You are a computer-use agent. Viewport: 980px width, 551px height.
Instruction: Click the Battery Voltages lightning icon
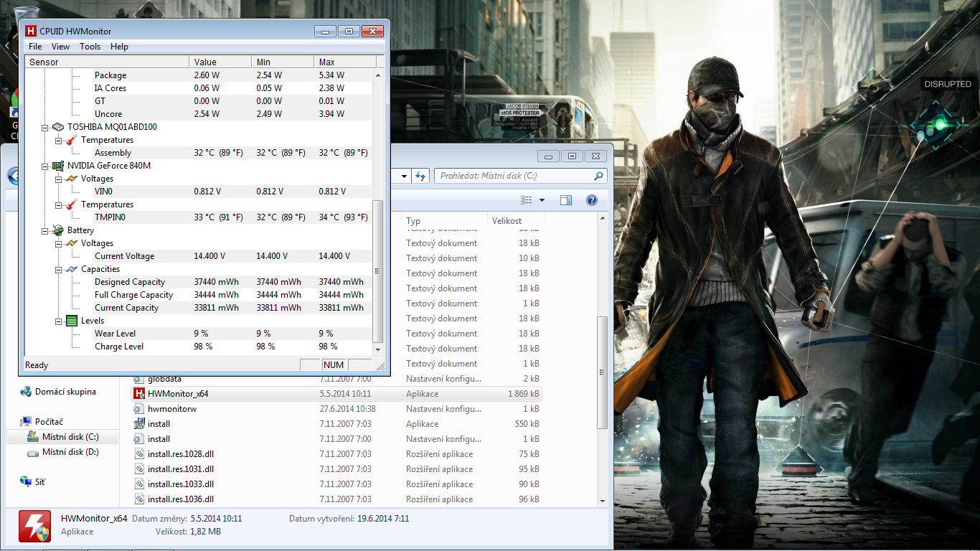(71, 243)
